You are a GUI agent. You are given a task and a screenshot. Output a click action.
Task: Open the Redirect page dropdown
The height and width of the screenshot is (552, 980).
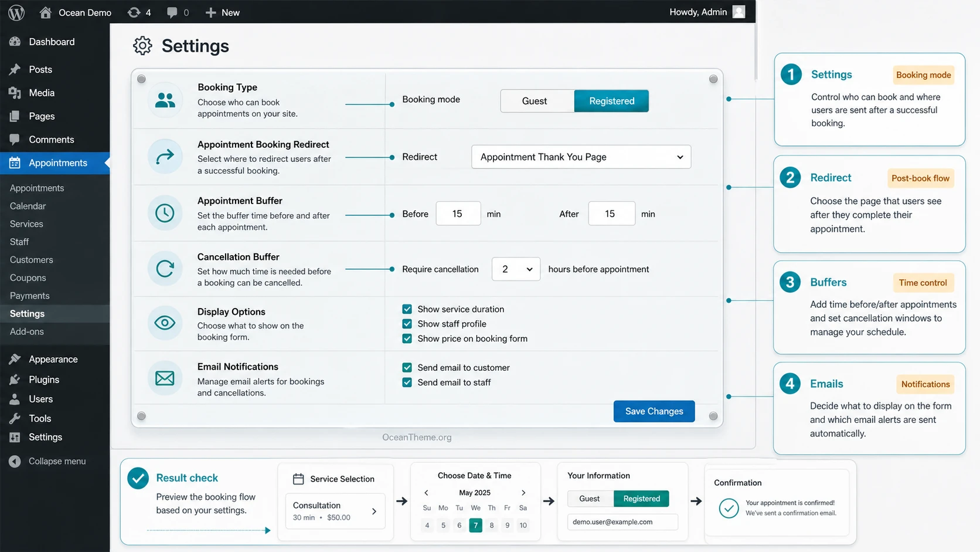(x=581, y=157)
